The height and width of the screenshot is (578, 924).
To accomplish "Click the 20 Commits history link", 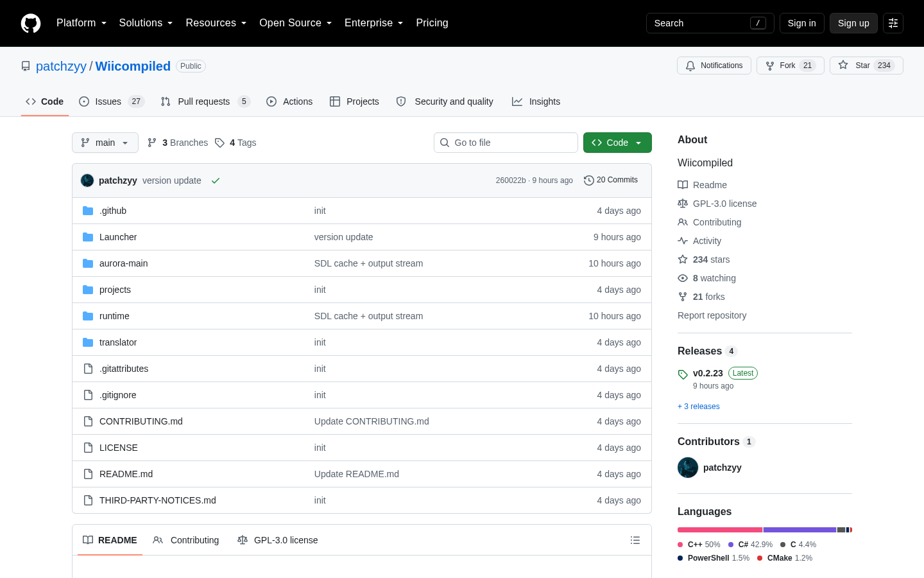I will pos(611,180).
